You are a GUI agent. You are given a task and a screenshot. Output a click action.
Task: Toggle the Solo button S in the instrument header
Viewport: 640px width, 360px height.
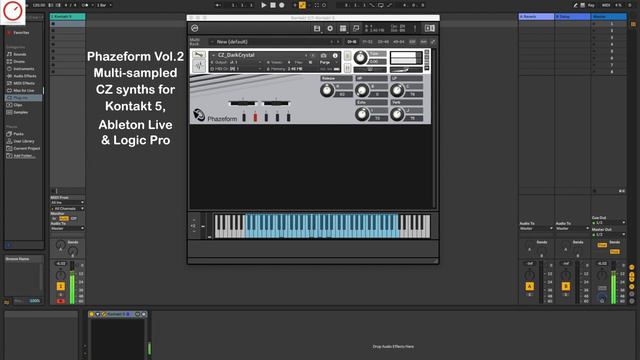(x=347, y=56)
